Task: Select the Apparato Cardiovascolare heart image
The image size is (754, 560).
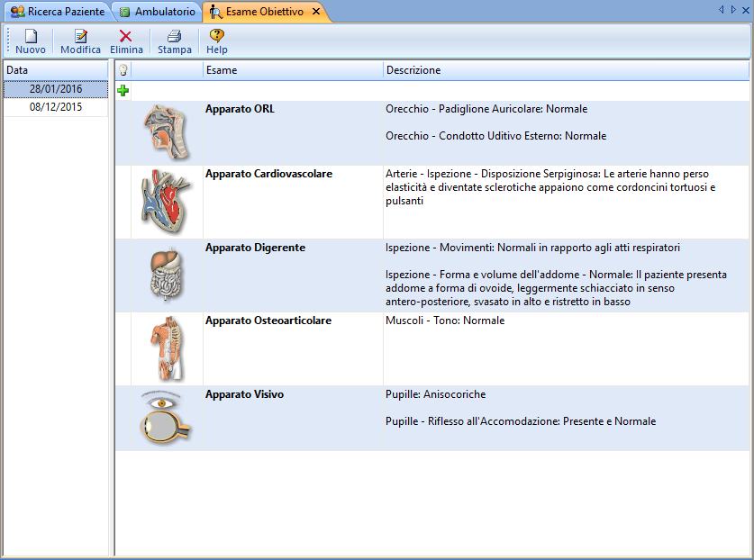Action: 167,202
